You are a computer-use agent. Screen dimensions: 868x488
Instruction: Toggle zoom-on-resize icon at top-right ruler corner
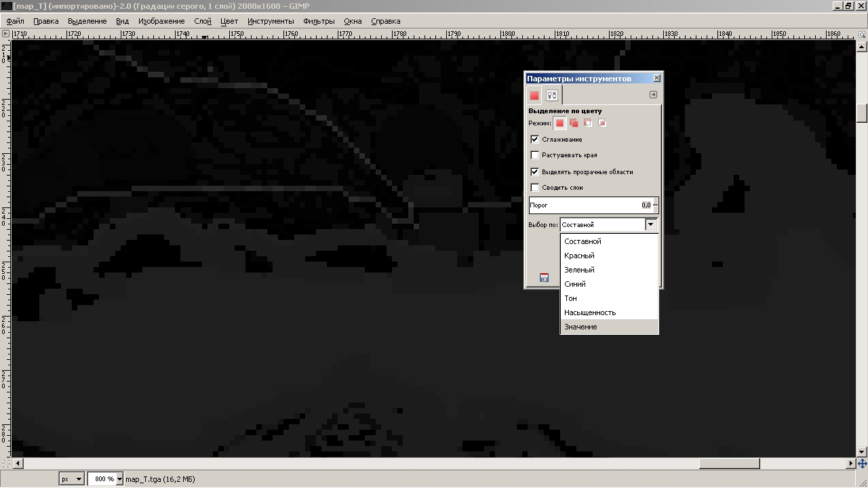click(861, 33)
